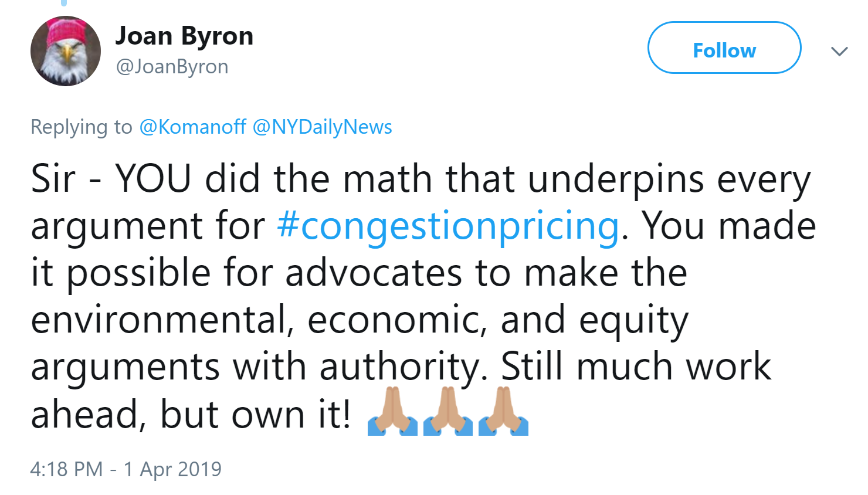
Task: Click the middle praying hands emoji
Action: point(447,411)
